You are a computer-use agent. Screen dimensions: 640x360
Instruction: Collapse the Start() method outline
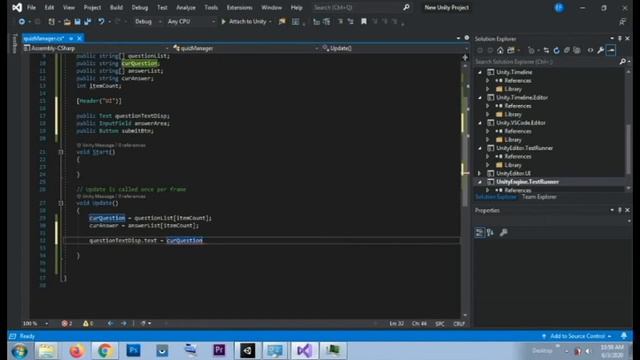61,152
